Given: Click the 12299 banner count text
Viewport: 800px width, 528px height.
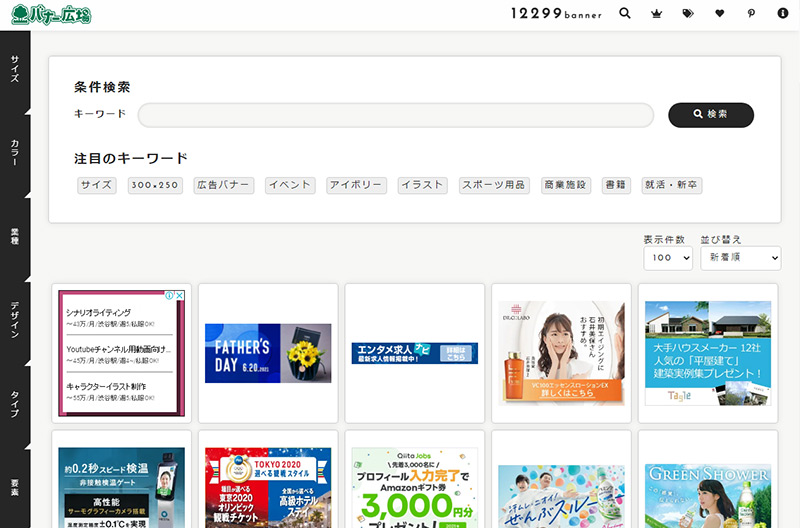Looking at the screenshot, I should point(556,14).
